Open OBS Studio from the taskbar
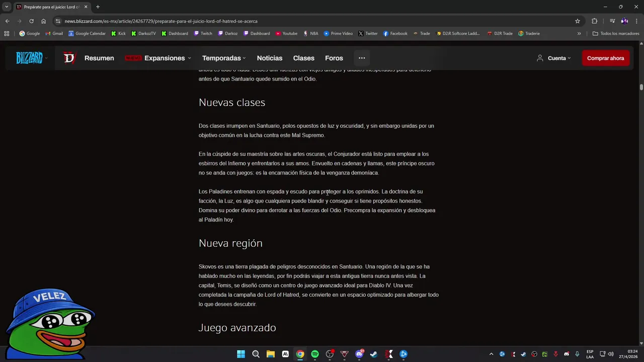This screenshot has width=644, height=362. [330, 354]
